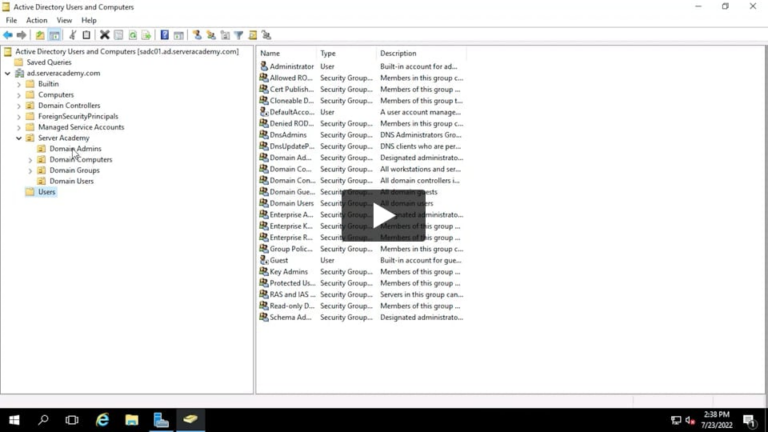
Task: Click the Up one level folder icon
Action: point(40,35)
